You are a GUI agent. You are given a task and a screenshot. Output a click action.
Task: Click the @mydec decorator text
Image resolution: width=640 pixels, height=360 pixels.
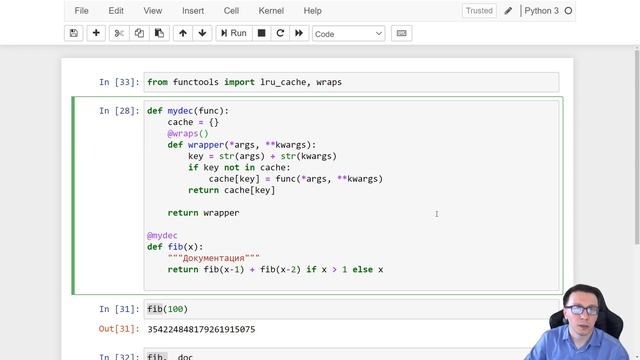[162, 236]
